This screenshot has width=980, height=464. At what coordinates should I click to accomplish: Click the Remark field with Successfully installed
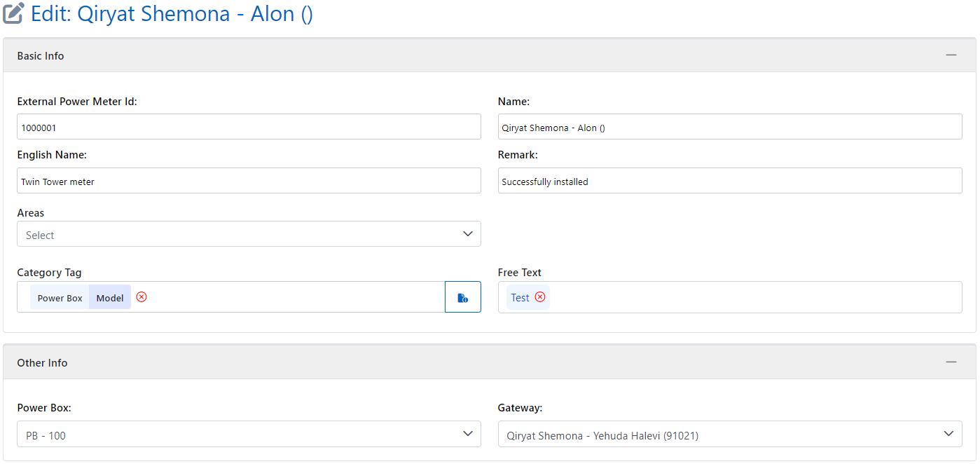click(x=729, y=181)
